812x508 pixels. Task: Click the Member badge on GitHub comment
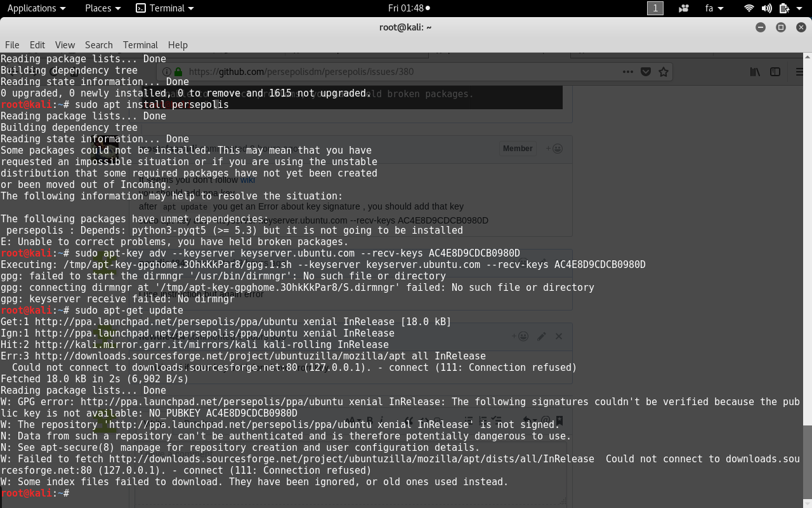coord(518,149)
